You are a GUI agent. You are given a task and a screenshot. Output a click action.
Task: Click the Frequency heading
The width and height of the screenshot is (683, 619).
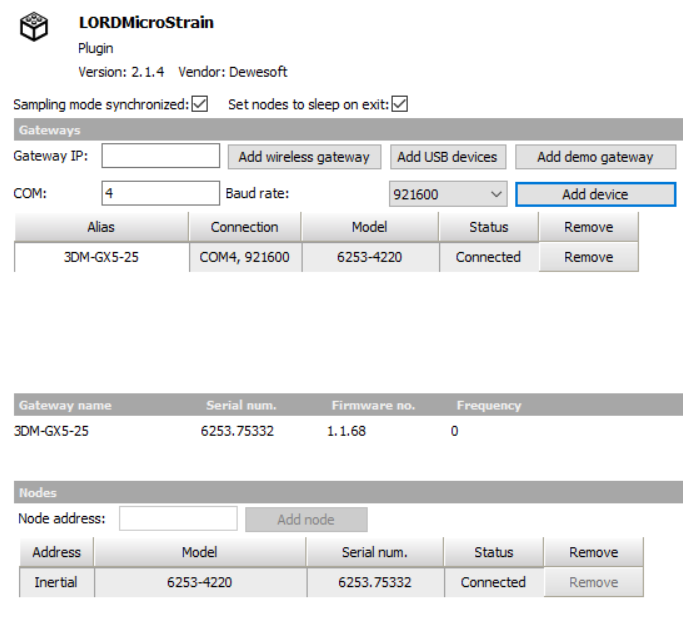pos(489,406)
